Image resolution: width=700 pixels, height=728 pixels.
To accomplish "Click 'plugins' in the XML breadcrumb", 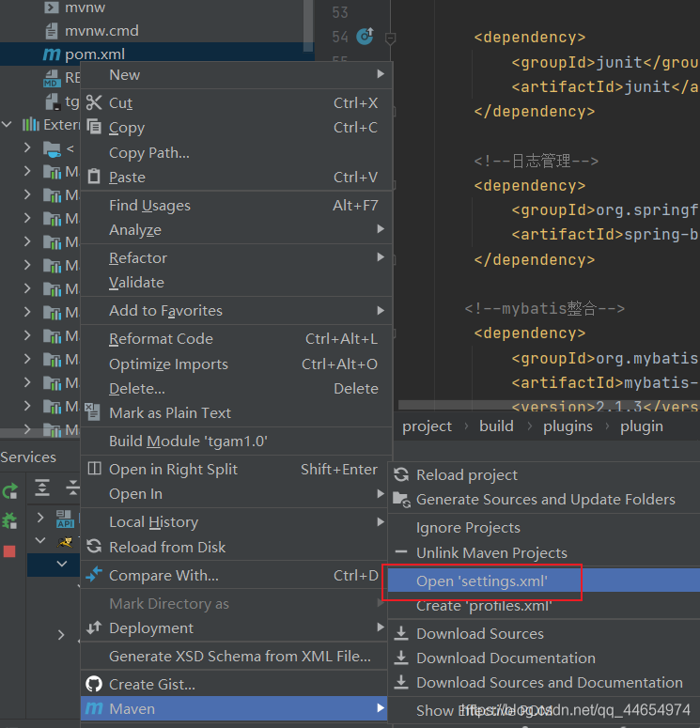I will [x=568, y=426].
